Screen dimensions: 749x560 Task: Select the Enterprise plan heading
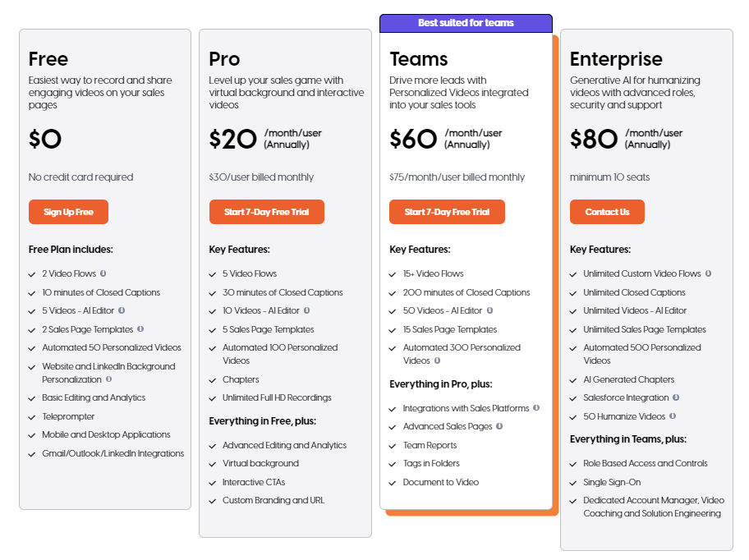pyautogui.click(x=616, y=59)
